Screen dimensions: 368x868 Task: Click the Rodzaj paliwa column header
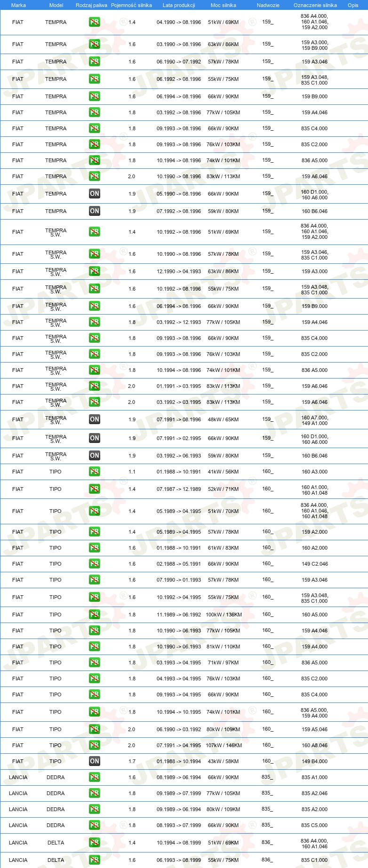[x=91, y=5]
